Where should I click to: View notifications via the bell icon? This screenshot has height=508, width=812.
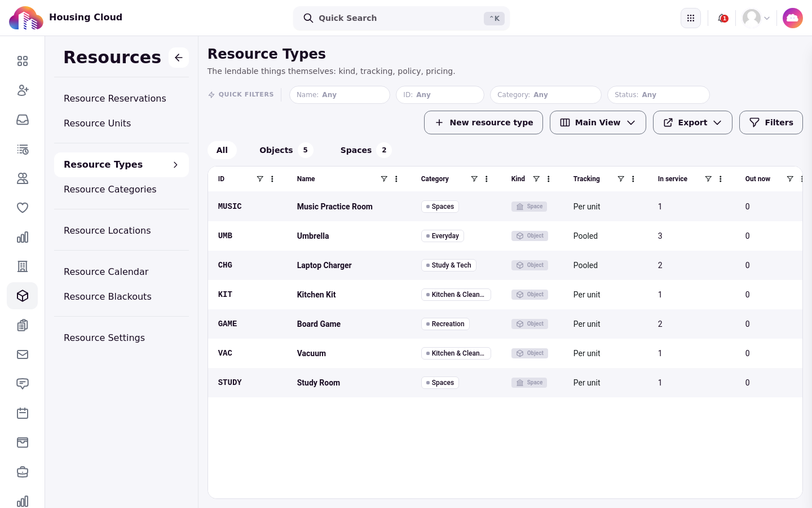722,18
